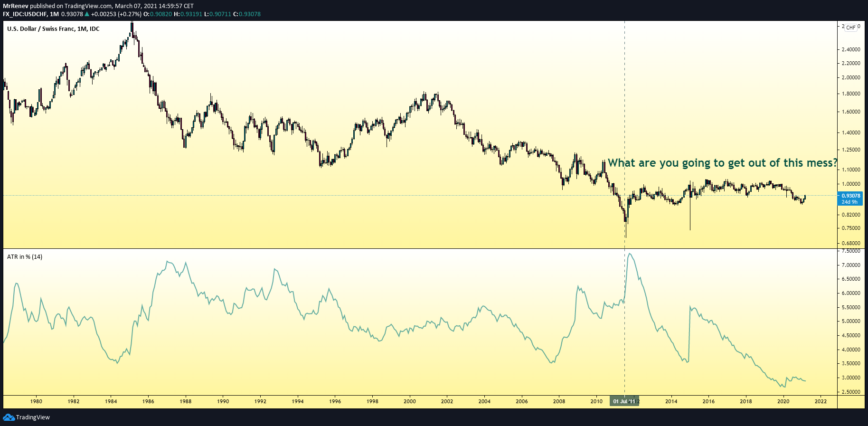Click the 2016 label on time axis
The image size is (868, 426).
point(708,401)
